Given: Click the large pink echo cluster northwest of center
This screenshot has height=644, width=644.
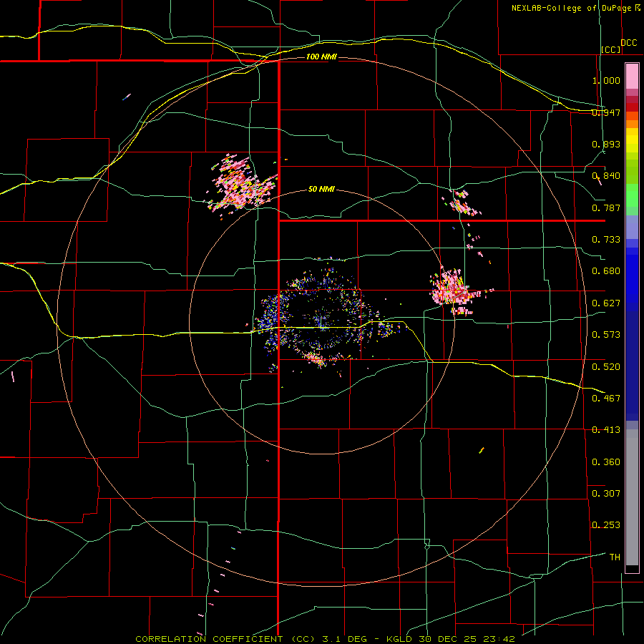Looking at the screenshot, I should click(242, 185).
